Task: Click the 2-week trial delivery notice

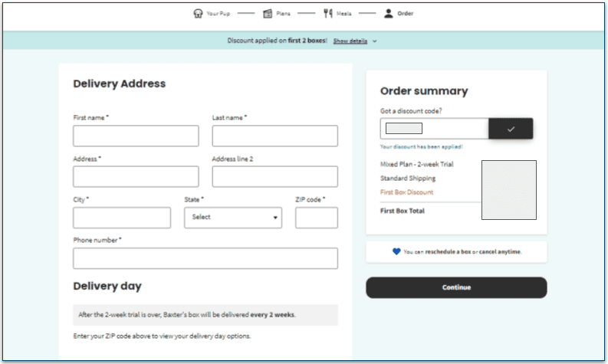Action: pos(205,315)
